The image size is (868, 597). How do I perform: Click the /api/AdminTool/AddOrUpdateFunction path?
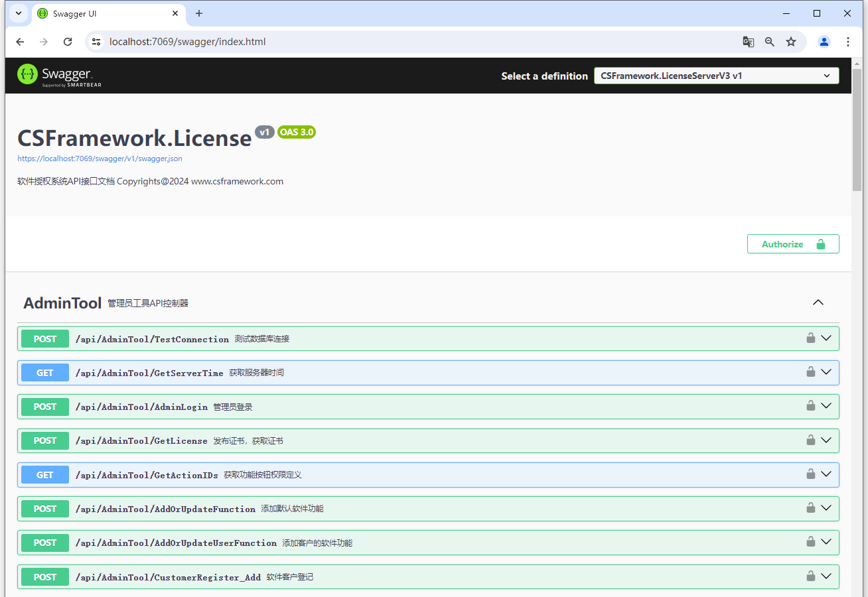click(165, 509)
